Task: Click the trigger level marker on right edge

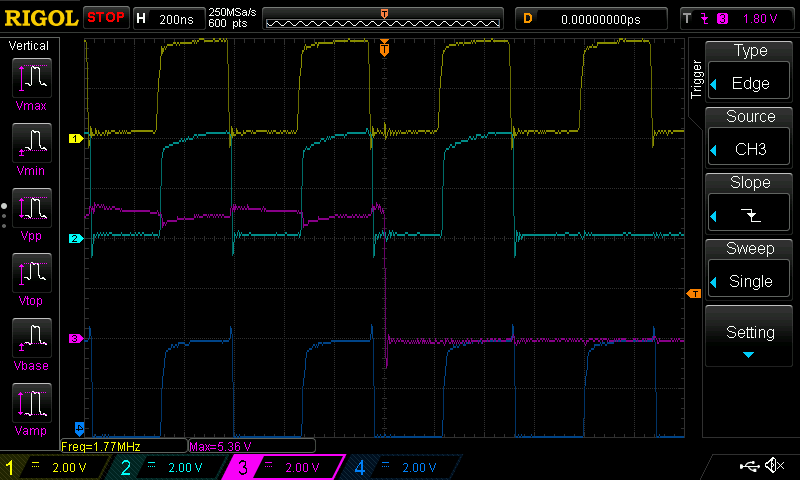Action: (694, 293)
